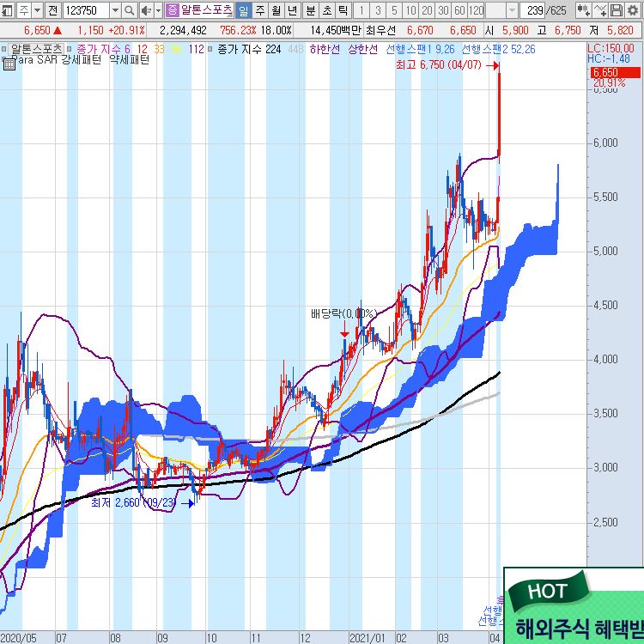The width and height of the screenshot is (644, 644).
Task: Select the 초 second period tab
Action: 327,10
